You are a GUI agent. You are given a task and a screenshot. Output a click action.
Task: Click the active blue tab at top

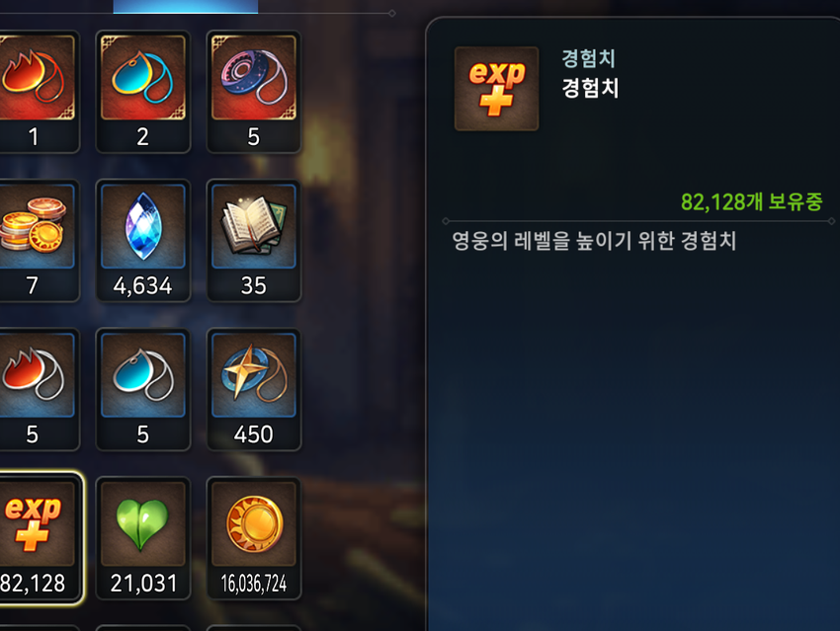click(x=186, y=7)
